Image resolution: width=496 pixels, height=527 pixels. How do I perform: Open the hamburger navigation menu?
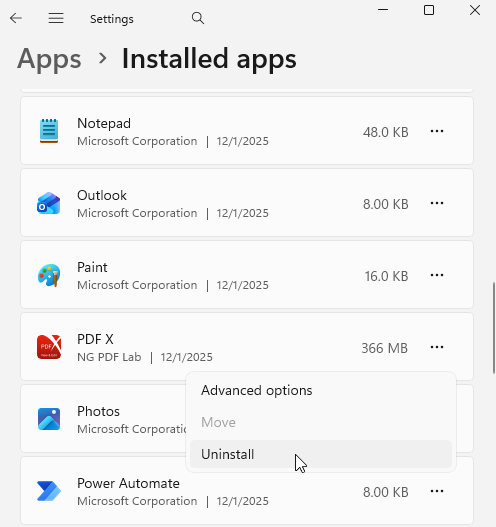tap(56, 18)
